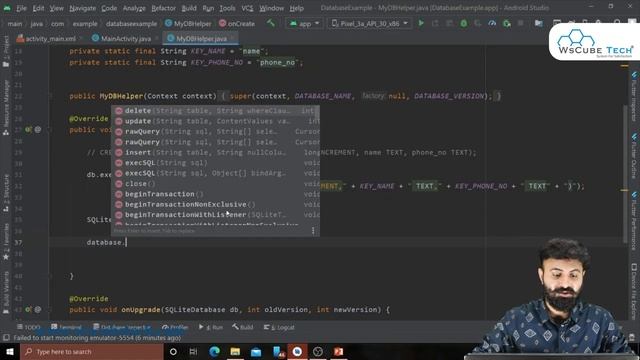Viewport: 640px width, 360px height.
Task: Open Logcat tool window
Action: pyautogui.click(x=279, y=327)
